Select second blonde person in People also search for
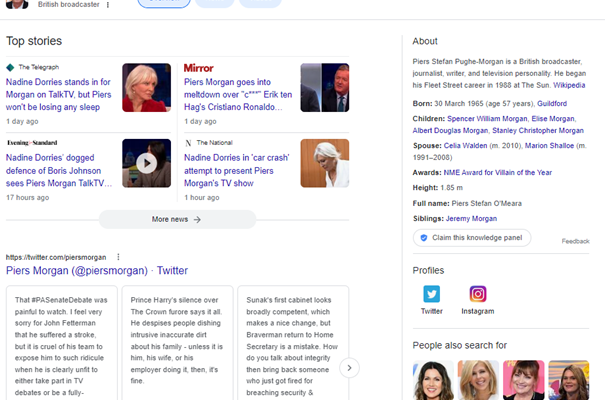The width and height of the screenshot is (605, 400). (478, 380)
